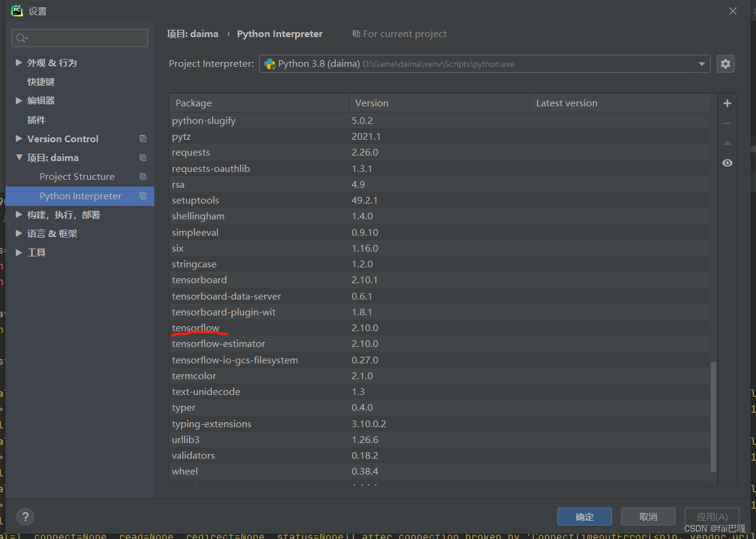The height and width of the screenshot is (539, 756).
Task: Select Python Interpreter in the tree
Action: (x=80, y=196)
